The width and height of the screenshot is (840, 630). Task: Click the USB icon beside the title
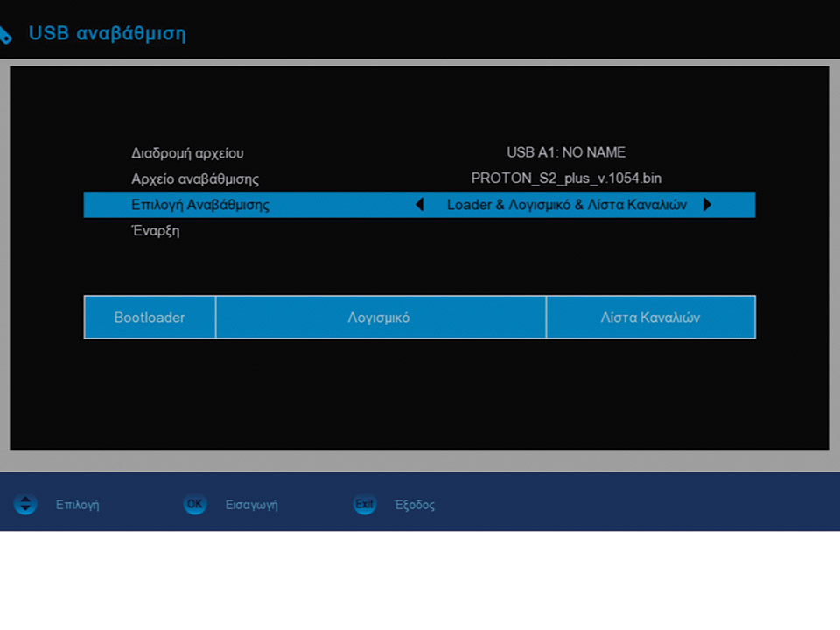click(x=4, y=35)
